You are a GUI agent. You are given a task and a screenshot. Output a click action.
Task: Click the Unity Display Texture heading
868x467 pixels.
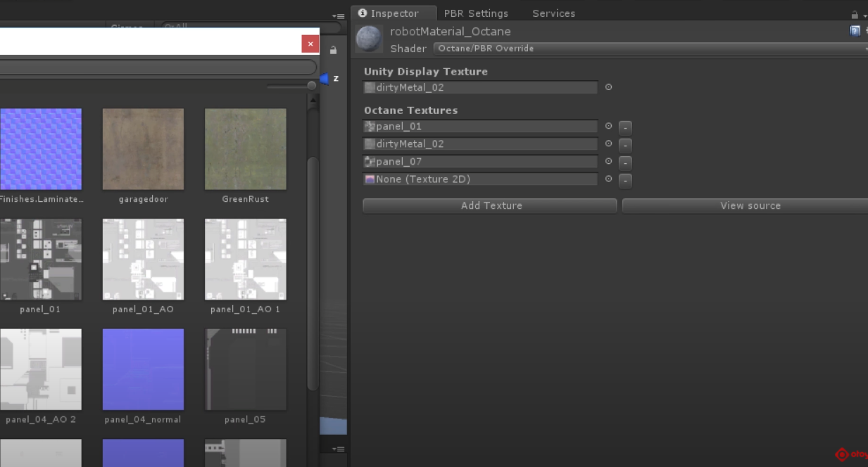426,72
